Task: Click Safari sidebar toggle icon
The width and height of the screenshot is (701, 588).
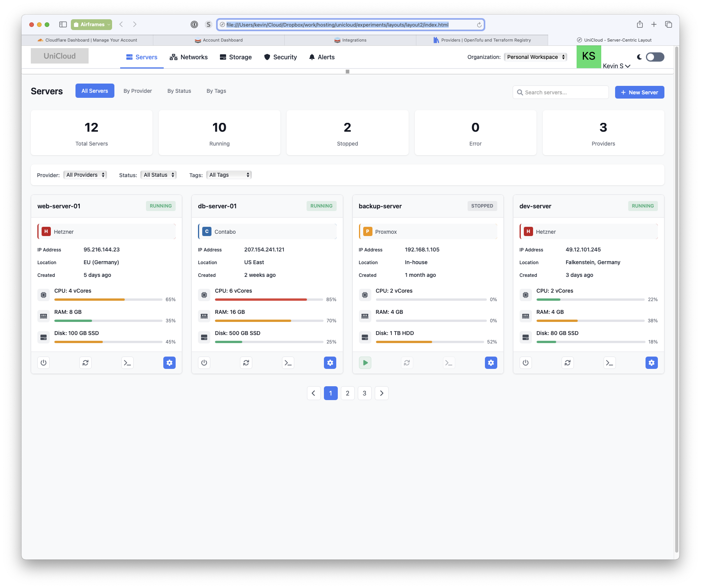Action: coord(63,24)
